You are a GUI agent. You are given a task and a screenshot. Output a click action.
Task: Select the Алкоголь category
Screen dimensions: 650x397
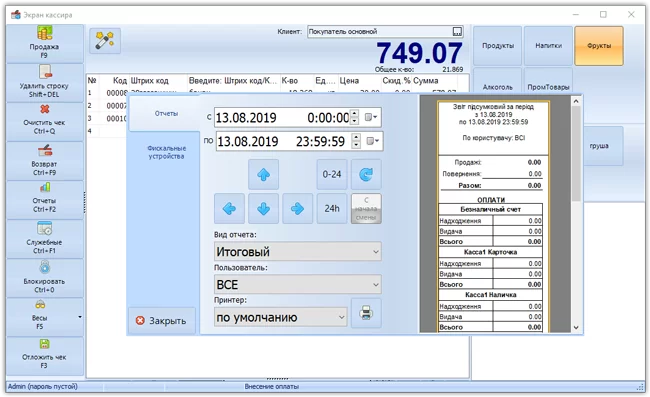(498, 82)
